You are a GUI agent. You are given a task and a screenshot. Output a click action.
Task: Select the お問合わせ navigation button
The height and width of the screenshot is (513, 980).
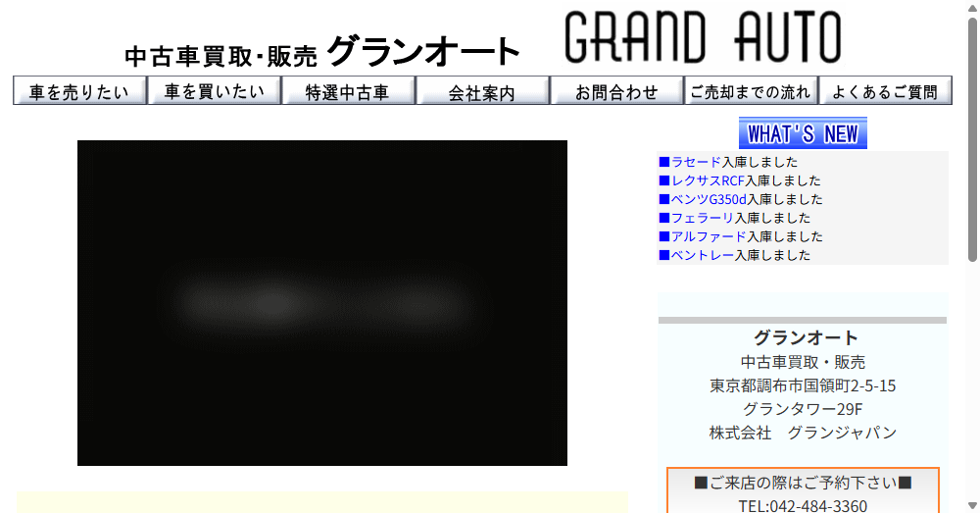(x=616, y=92)
